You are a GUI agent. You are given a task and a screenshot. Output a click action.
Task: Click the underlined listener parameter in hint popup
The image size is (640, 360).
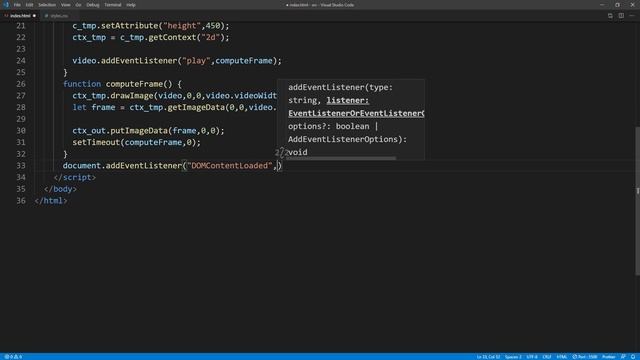click(348, 100)
